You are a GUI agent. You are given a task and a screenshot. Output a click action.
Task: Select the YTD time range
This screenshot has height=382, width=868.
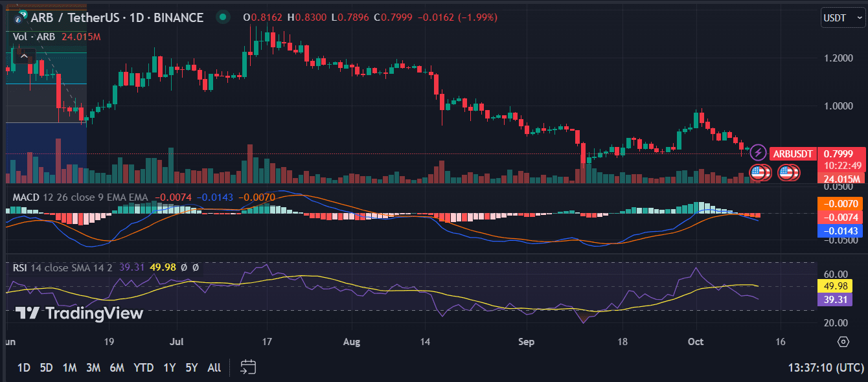coord(143,368)
